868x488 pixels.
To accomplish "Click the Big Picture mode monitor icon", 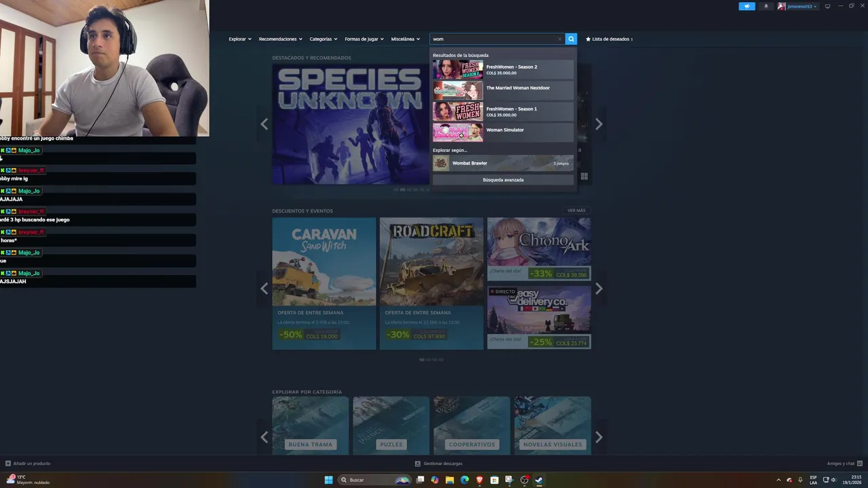I will click(x=827, y=6).
